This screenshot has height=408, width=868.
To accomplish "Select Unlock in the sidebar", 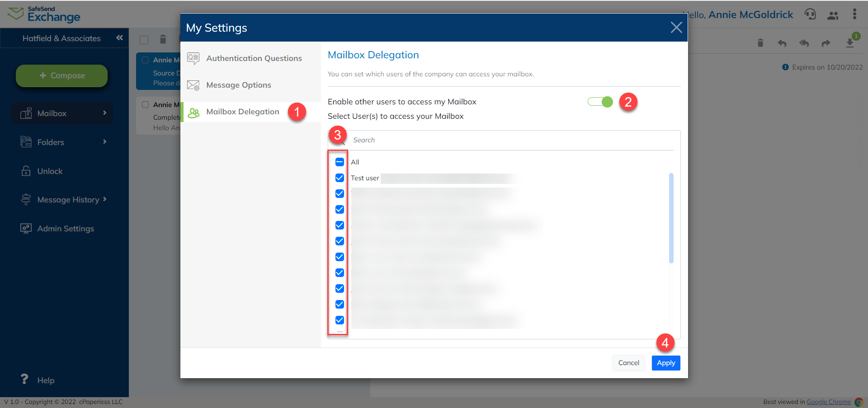I will tap(50, 171).
